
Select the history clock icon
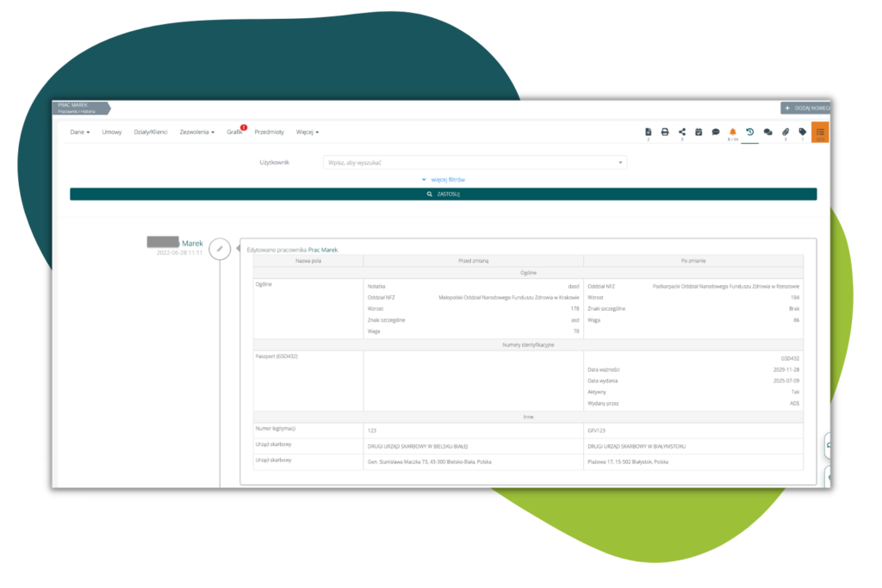coord(749,132)
